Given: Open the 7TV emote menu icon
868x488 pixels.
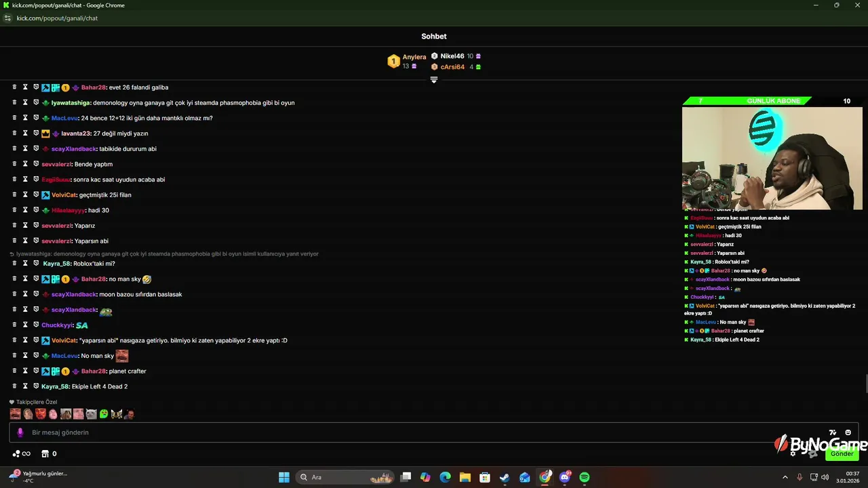Looking at the screenshot, I should (x=833, y=432).
